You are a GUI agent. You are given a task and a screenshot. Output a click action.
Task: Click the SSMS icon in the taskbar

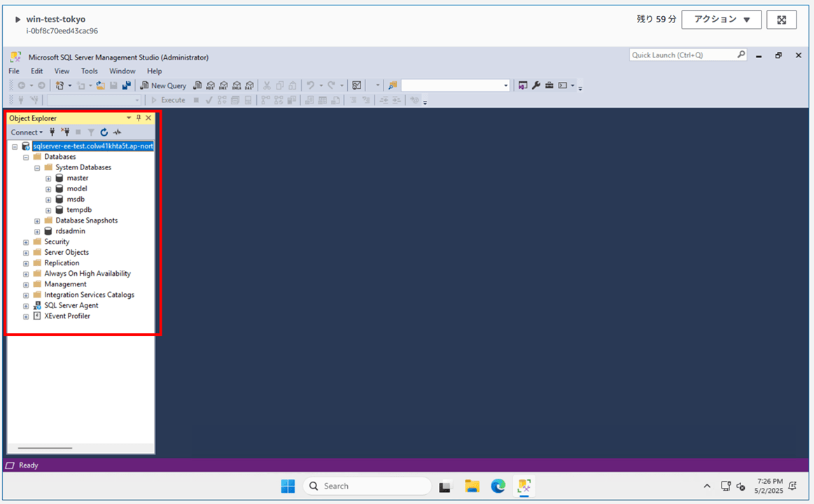524,486
